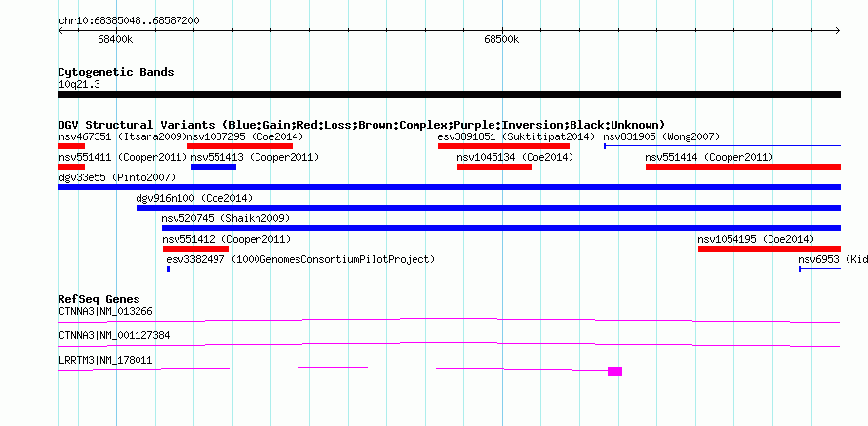Click the nsv551413 (Cooper2011) label
Viewport: 868px width, 426px height.
[x=255, y=158]
